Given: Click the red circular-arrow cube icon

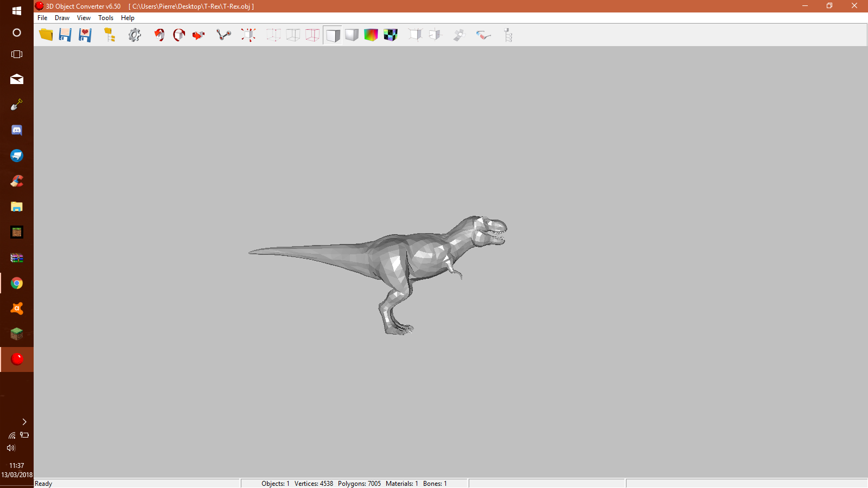Looking at the screenshot, I should coord(179,35).
